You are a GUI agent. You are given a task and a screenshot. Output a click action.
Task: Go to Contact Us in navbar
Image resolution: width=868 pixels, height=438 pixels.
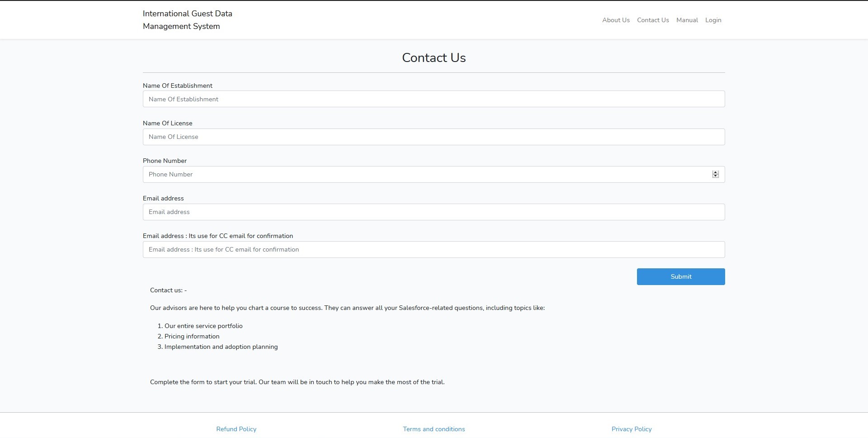[x=653, y=20]
